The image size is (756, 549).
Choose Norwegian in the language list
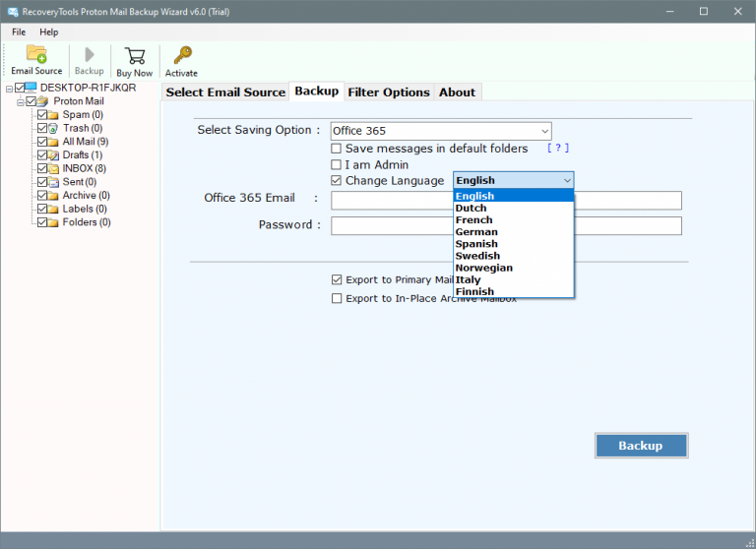(x=514, y=268)
